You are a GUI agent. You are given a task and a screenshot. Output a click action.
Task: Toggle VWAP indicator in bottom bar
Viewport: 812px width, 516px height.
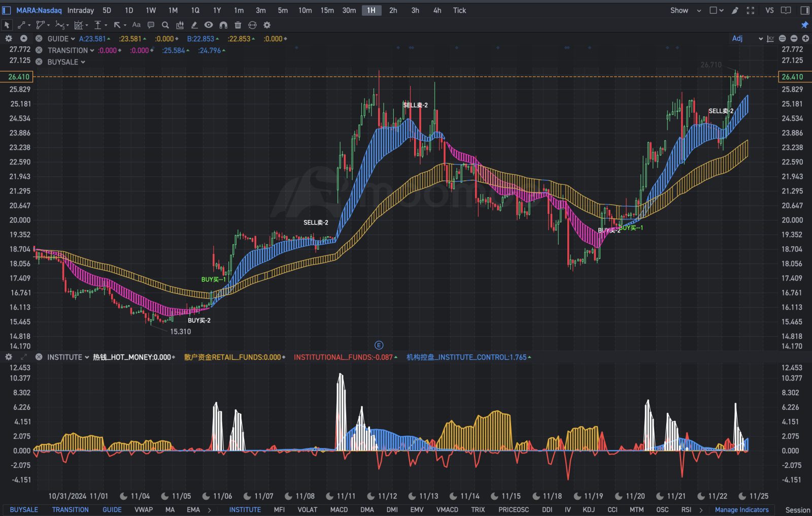tap(144, 509)
